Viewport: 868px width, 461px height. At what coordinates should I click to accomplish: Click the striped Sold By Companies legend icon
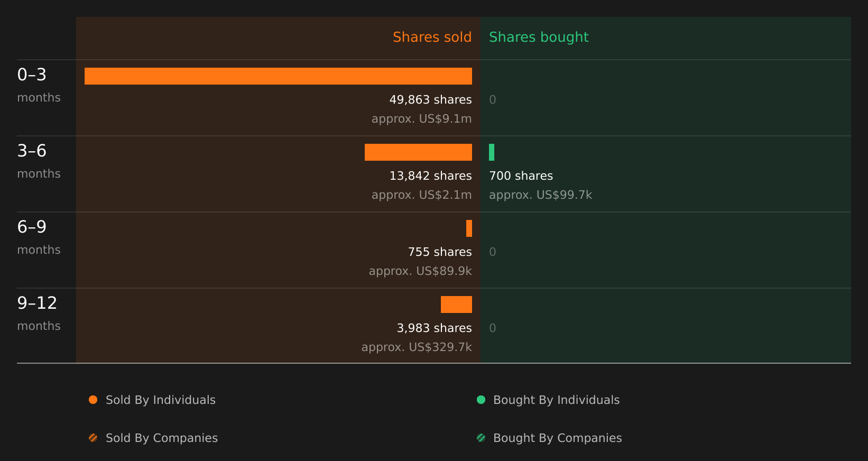(x=93, y=438)
